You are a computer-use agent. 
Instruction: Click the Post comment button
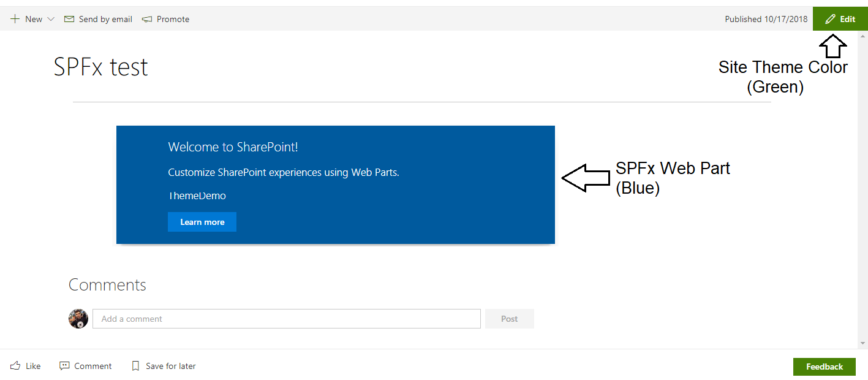509,319
